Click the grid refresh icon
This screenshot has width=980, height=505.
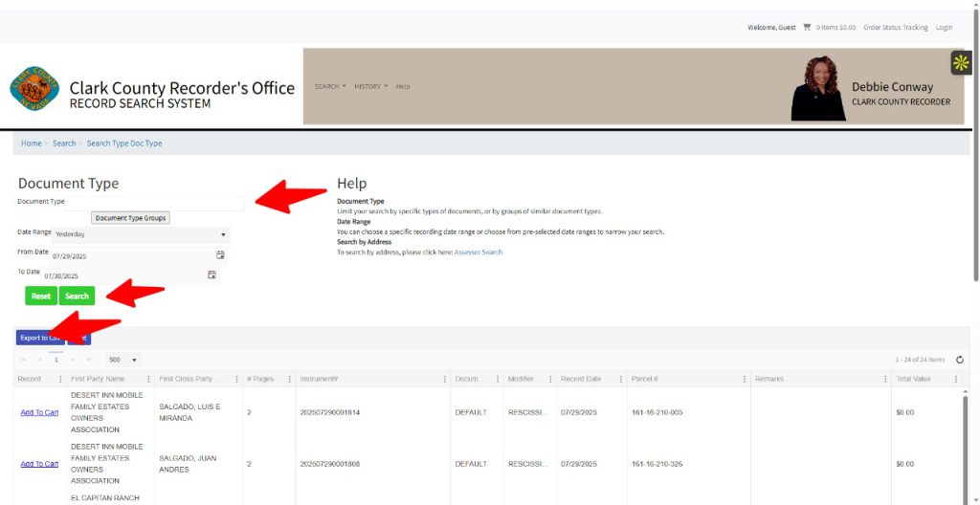[959, 360]
